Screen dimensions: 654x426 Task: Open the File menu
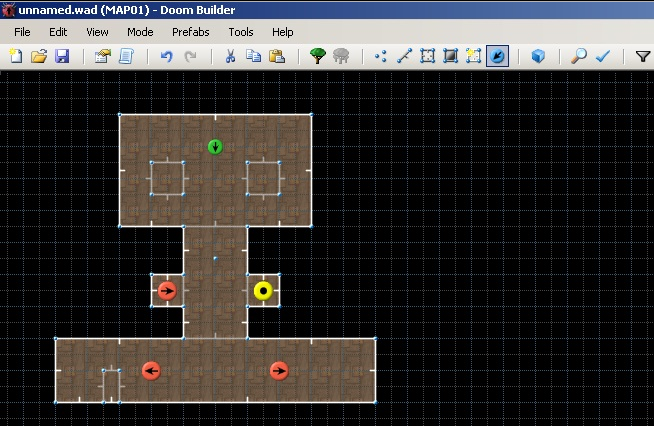pos(22,32)
